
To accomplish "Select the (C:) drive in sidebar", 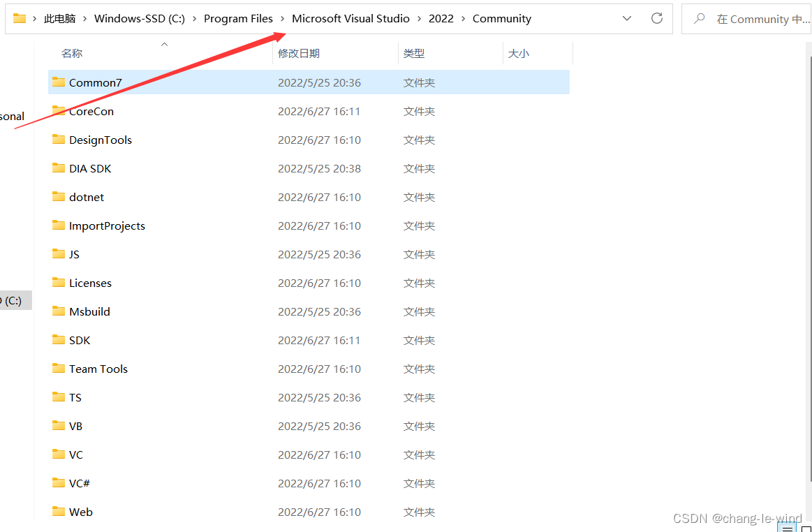I will tap(16, 300).
